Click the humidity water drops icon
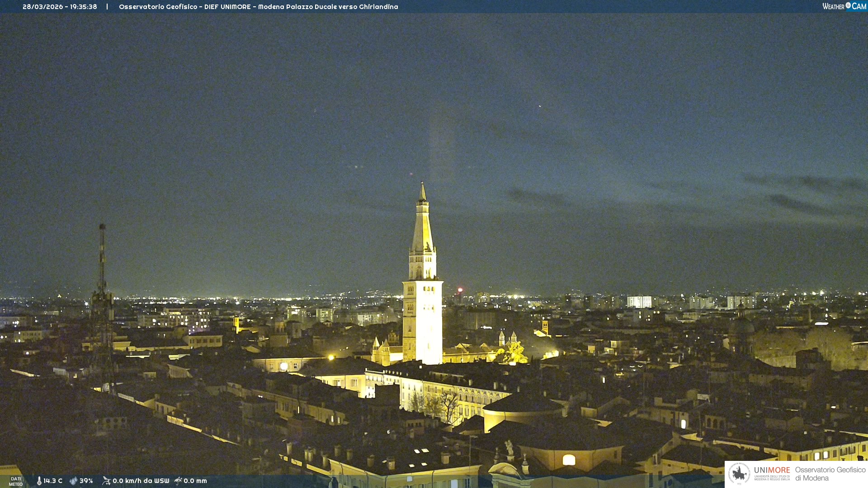Viewport: 868px width, 488px height. (x=73, y=481)
